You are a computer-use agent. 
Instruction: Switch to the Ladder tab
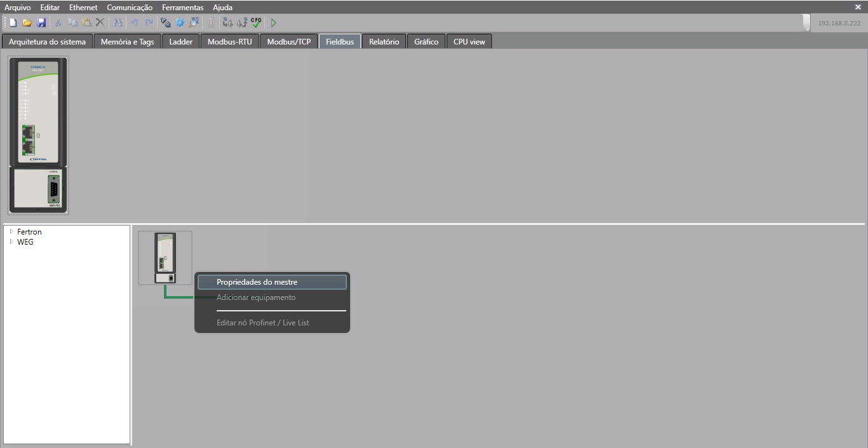180,42
